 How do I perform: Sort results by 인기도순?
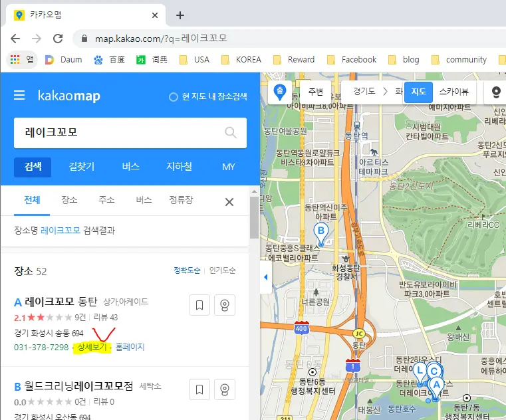[x=222, y=270]
